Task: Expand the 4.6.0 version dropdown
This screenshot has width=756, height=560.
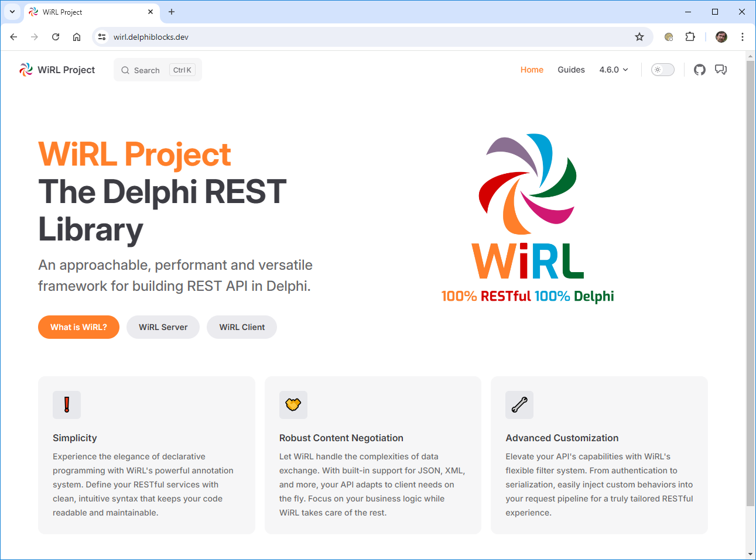Action: (613, 70)
